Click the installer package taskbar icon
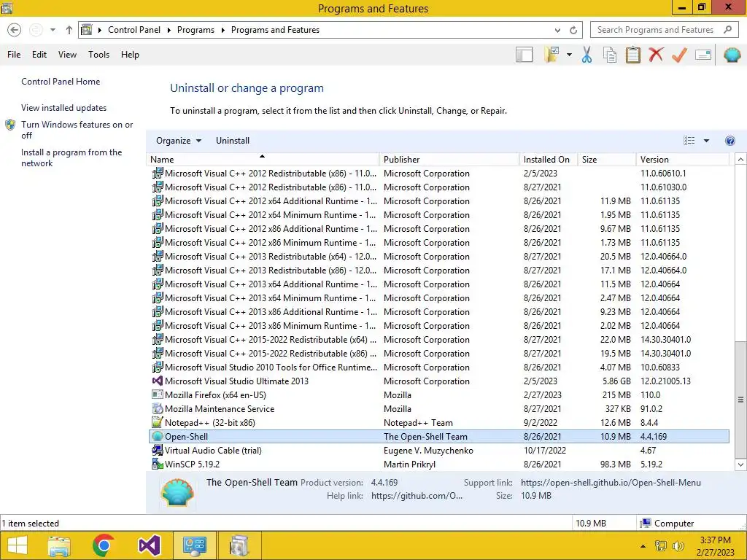Screen dimensions: 747x560 (x=239, y=545)
